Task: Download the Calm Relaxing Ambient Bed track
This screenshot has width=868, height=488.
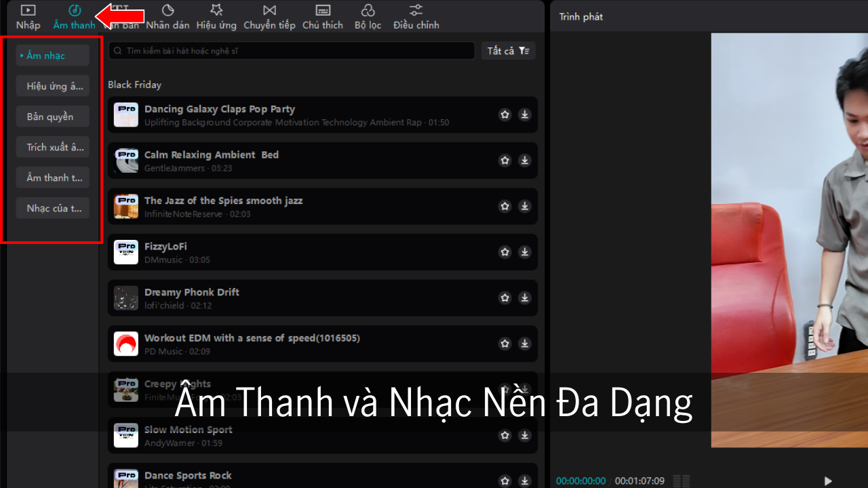Action: (x=524, y=161)
